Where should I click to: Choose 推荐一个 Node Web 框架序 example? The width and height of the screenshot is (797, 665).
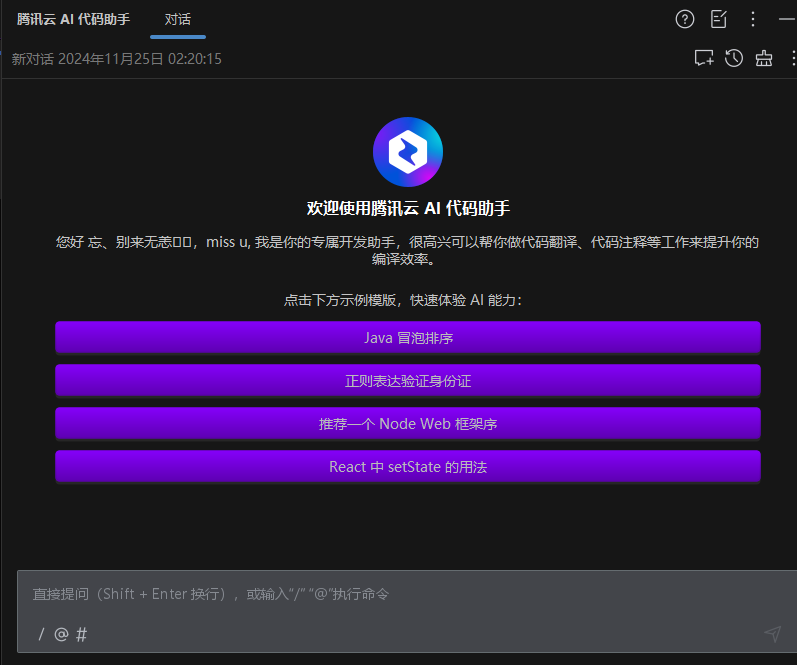(x=408, y=424)
